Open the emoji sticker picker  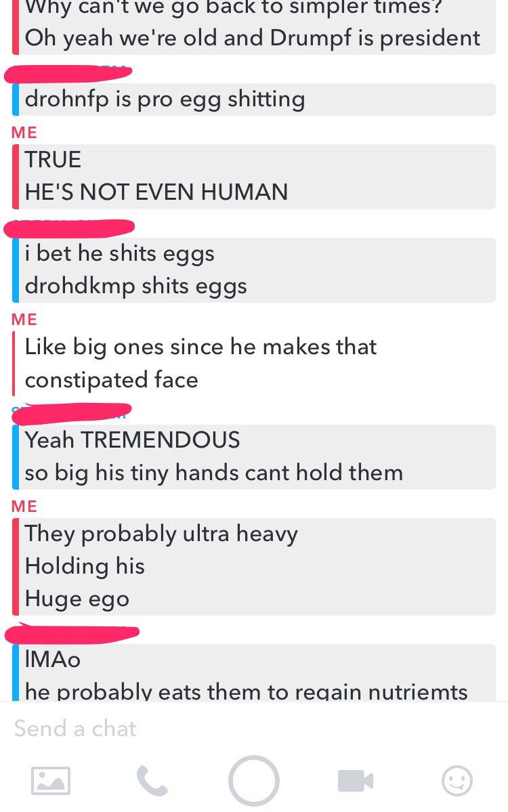coord(457,780)
